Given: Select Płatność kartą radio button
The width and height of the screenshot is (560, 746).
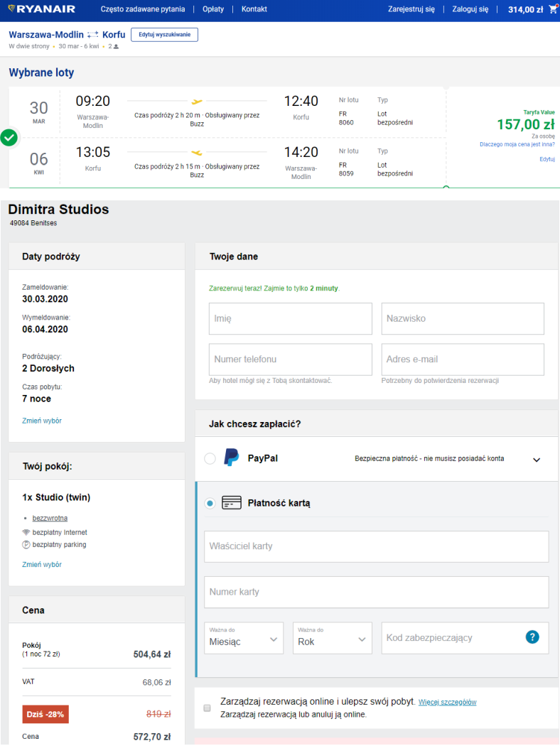Looking at the screenshot, I should (x=210, y=503).
